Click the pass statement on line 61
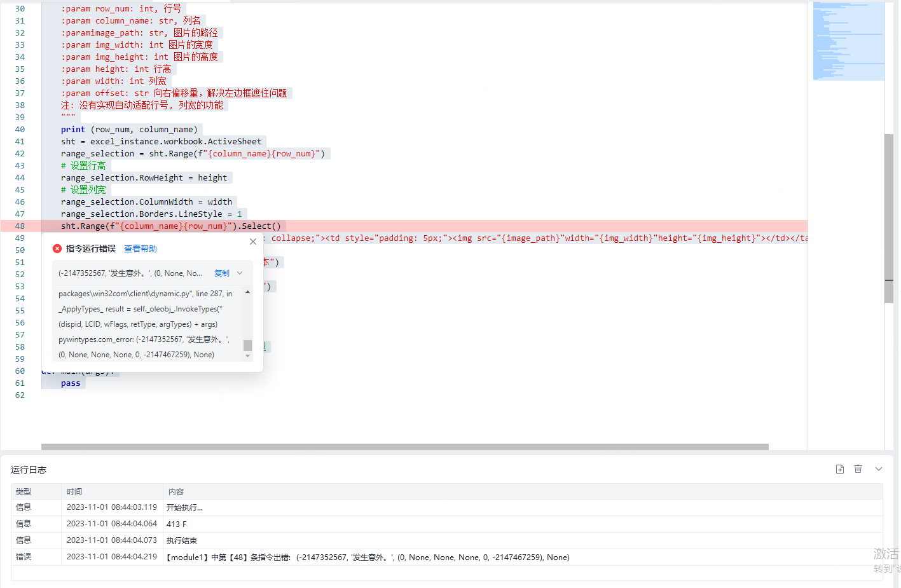This screenshot has height=588, width=901. (71, 383)
